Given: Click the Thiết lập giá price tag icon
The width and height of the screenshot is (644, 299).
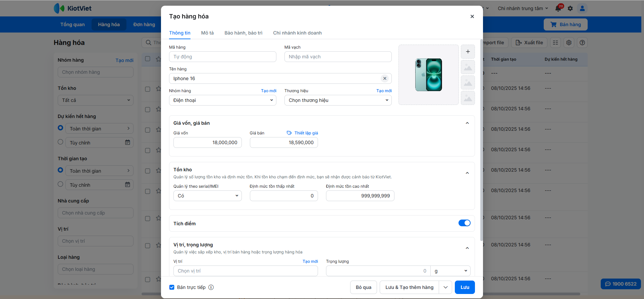Looking at the screenshot, I should click(x=289, y=133).
